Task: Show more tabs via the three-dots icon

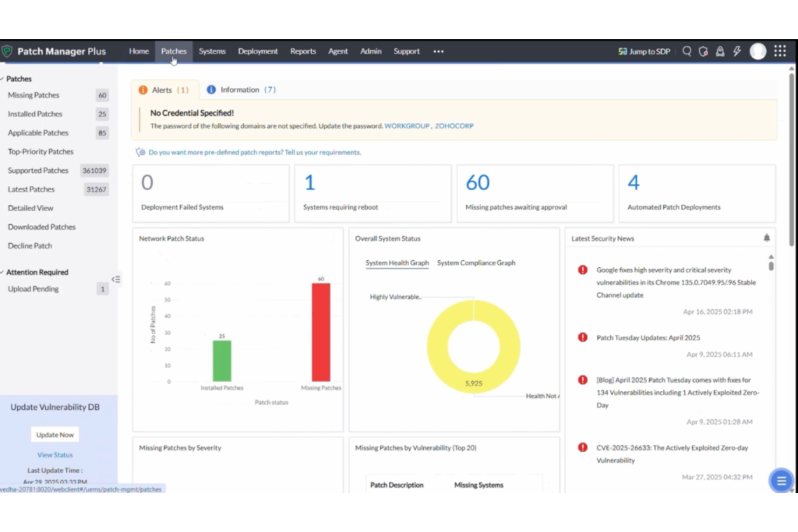Action: (x=438, y=51)
